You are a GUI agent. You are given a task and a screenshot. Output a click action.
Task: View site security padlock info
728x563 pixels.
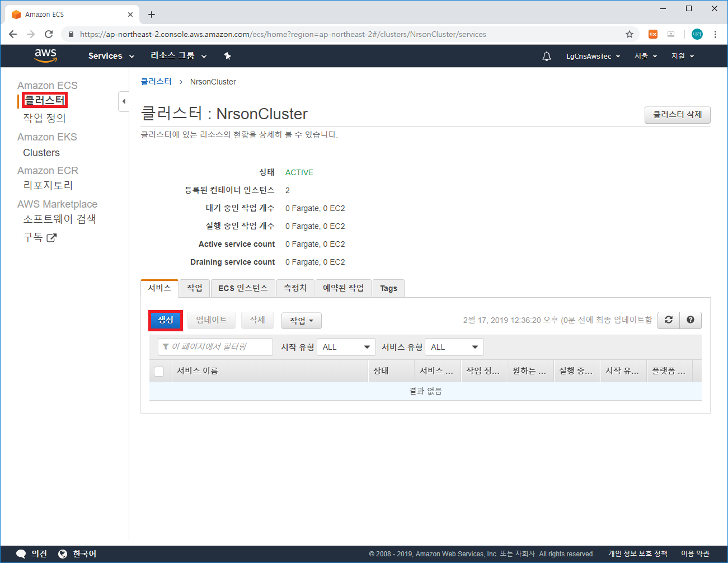pyautogui.click(x=71, y=34)
